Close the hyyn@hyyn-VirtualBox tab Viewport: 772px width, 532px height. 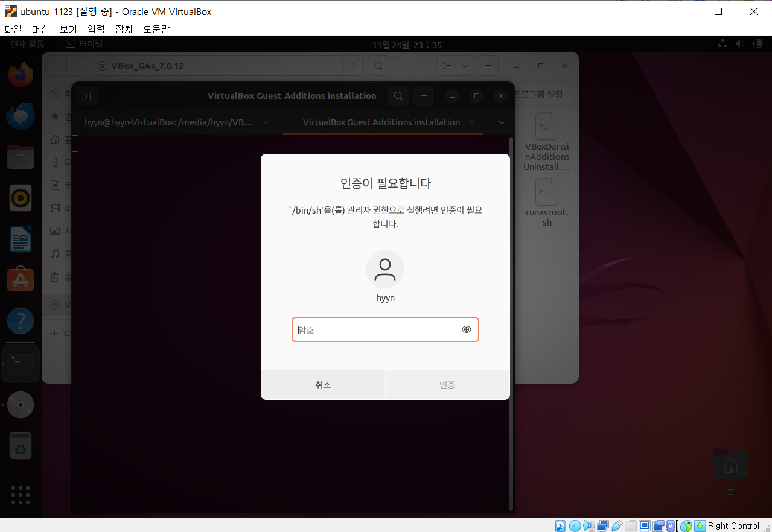pyautogui.click(x=266, y=122)
